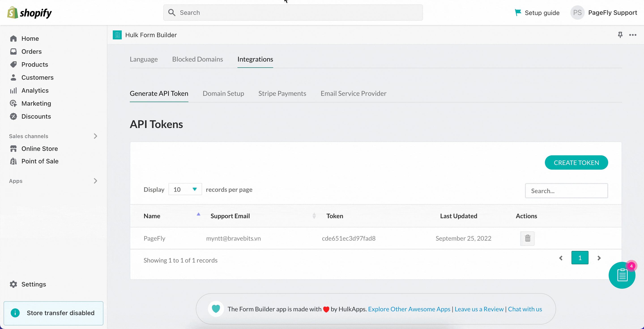The image size is (644, 329).
Task: Open Online Store sales channel
Action: pyautogui.click(x=40, y=149)
